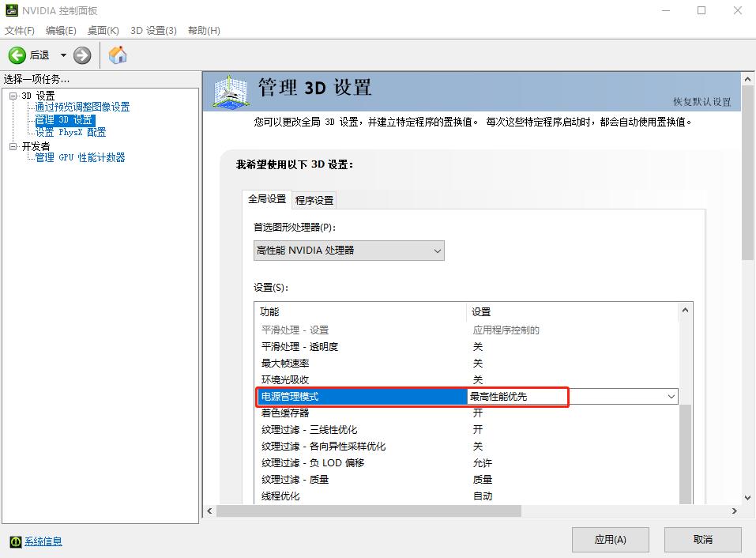
Task: Switch to the 程序设置 tab
Action: pos(314,200)
